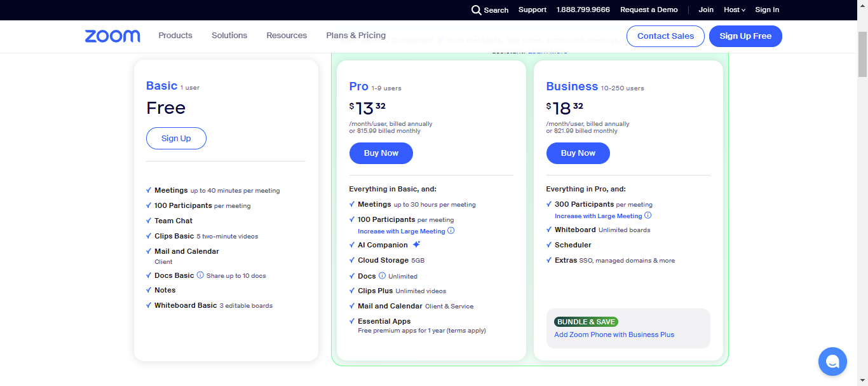Expand the Host dropdown menu
This screenshot has width=868, height=386.
(x=734, y=10)
